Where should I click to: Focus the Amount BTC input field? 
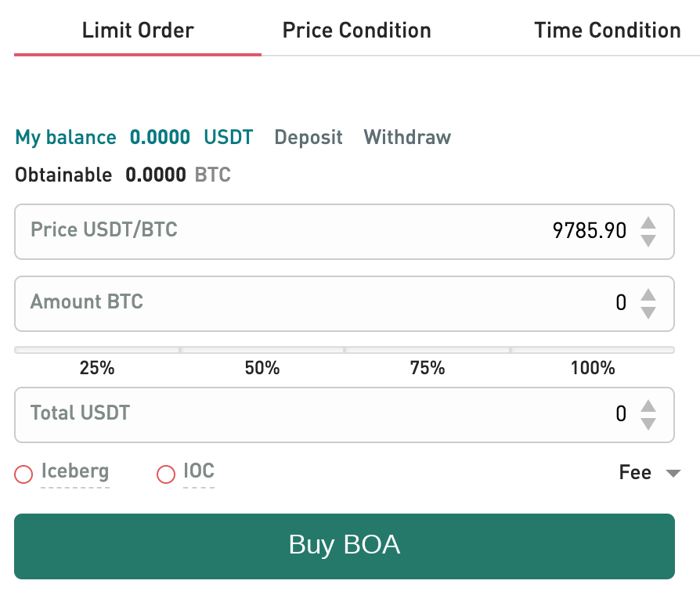coord(345,304)
